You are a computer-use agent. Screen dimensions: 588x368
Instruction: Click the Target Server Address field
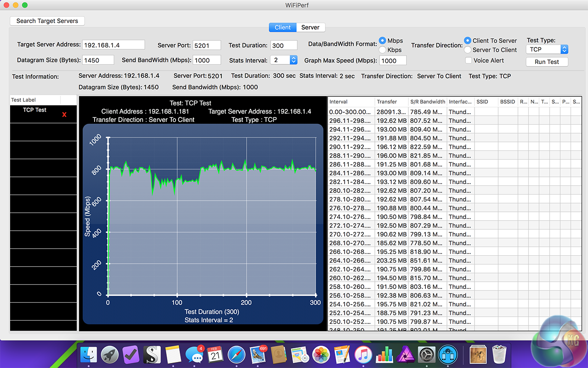(113, 45)
